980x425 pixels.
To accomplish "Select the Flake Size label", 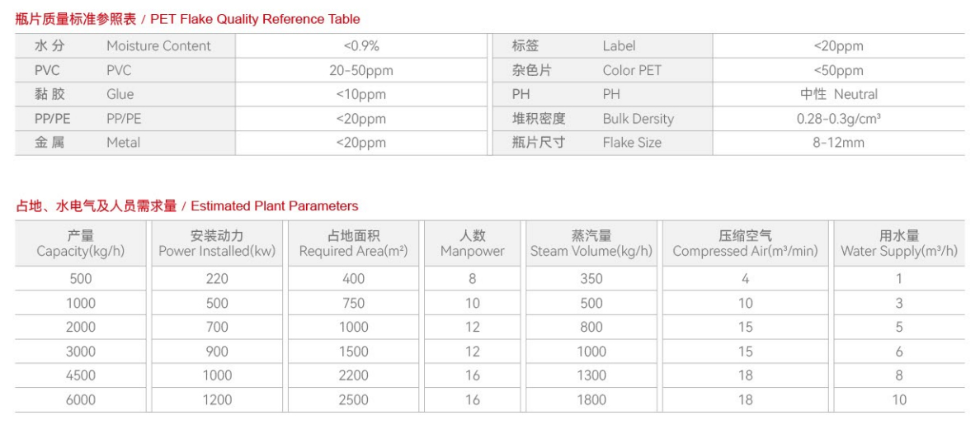I will point(632,142).
